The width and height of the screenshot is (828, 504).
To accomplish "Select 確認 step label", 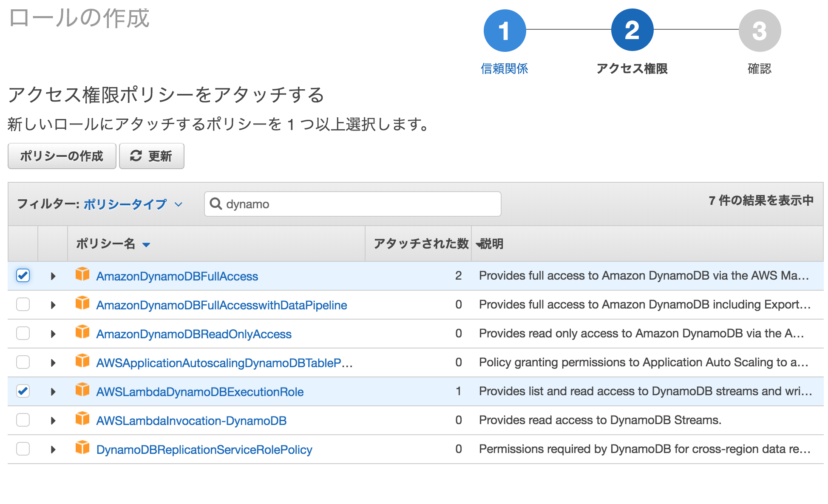I will click(760, 68).
